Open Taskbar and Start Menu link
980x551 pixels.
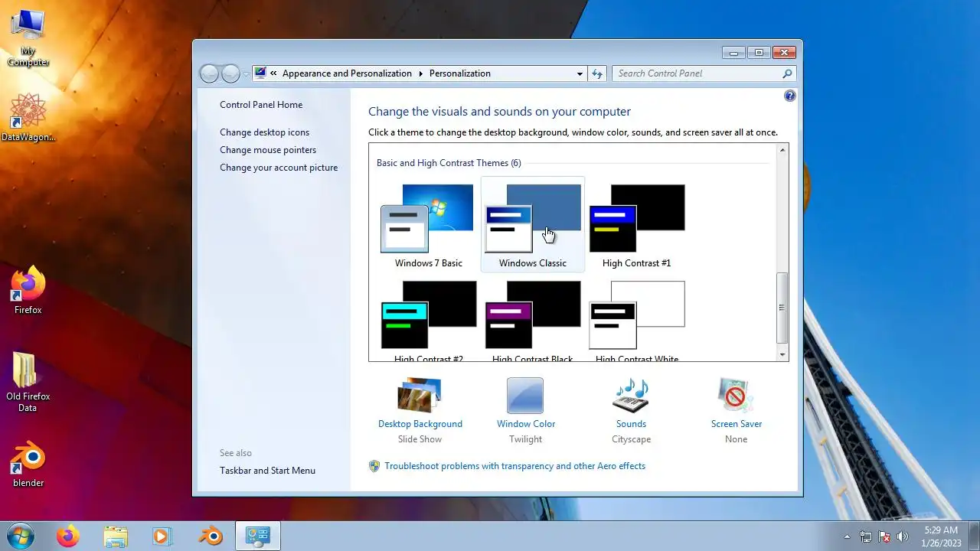tap(267, 471)
